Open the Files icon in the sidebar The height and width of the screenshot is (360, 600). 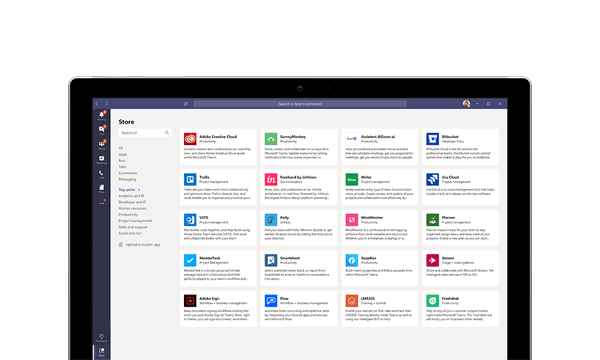(x=101, y=188)
